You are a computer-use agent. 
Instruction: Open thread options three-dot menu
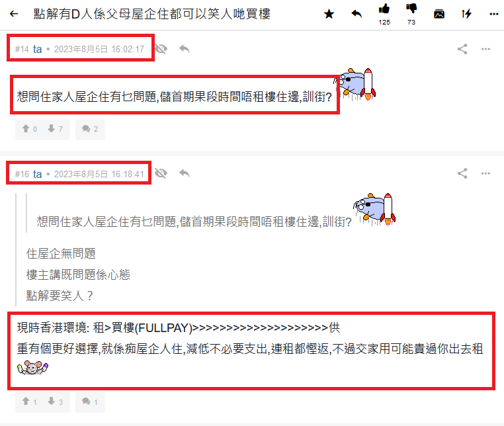[x=494, y=14]
